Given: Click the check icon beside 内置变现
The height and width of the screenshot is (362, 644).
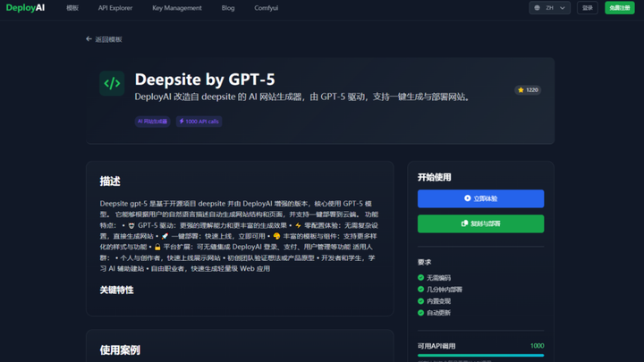Looking at the screenshot, I should click(420, 301).
